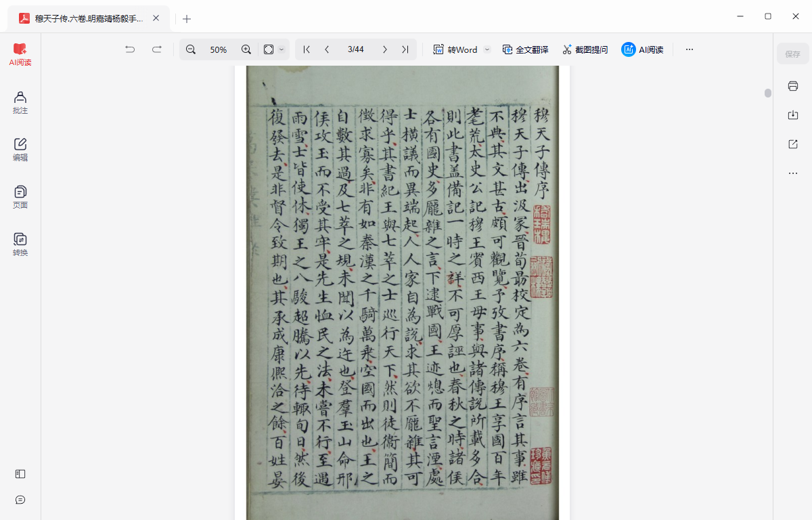Expand the 转Word dropdown arrow
This screenshot has height=520, width=812.
487,49
